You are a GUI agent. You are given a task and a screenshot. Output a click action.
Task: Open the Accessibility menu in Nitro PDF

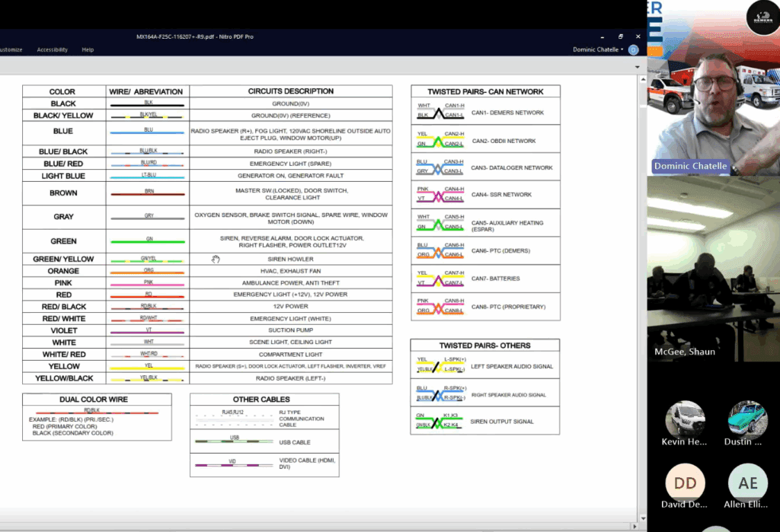point(53,49)
